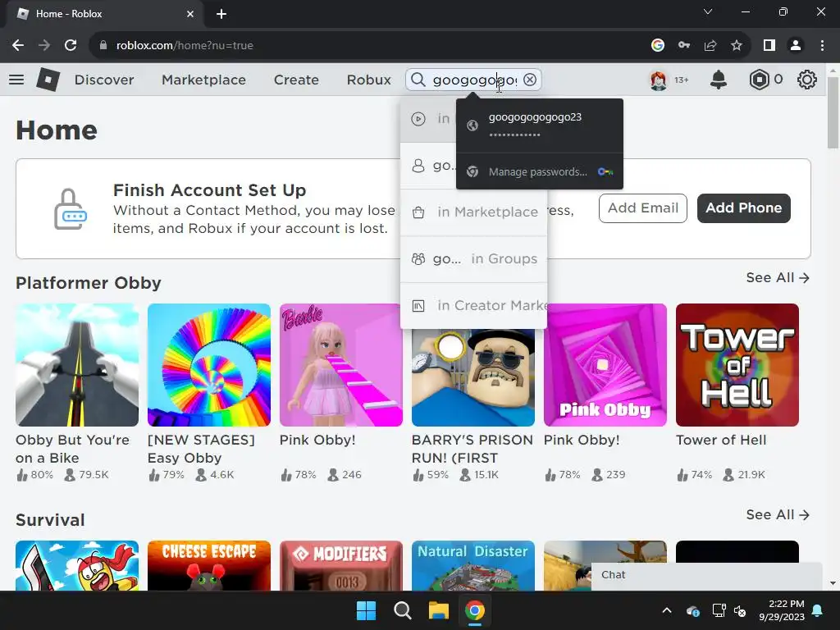The height and width of the screenshot is (630, 840).
Task: Open the Discover menu item
Action: pos(104,80)
